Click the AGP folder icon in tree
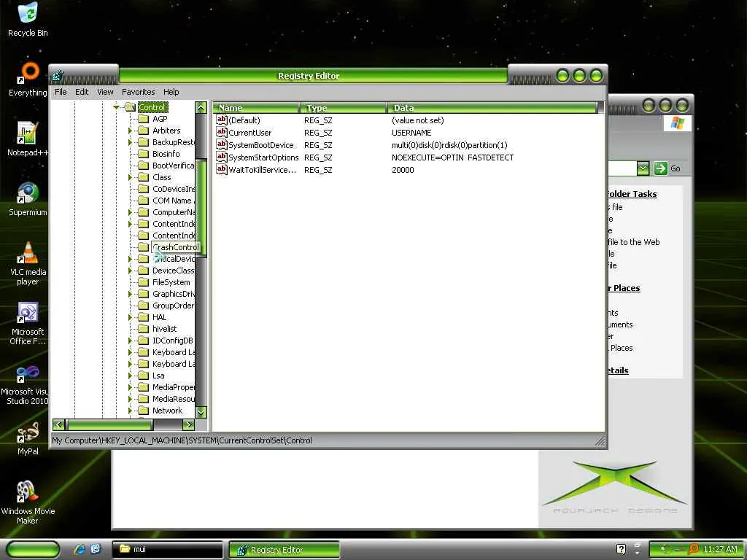Viewport: 747px width, 560px height. point(144,119)
